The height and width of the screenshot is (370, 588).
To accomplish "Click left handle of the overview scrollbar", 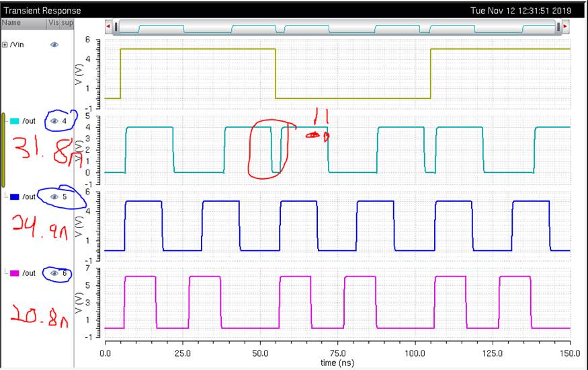I will pos(116,27).
